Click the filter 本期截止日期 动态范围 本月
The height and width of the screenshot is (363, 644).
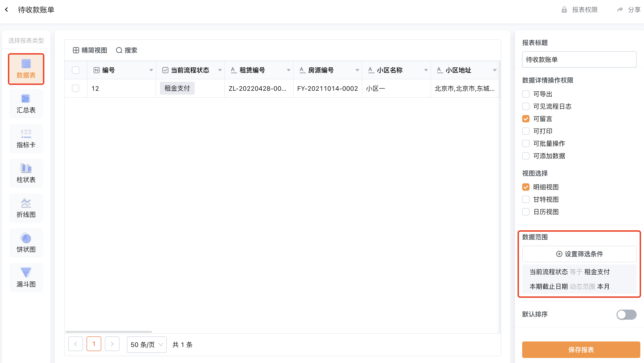click(579, 286)
